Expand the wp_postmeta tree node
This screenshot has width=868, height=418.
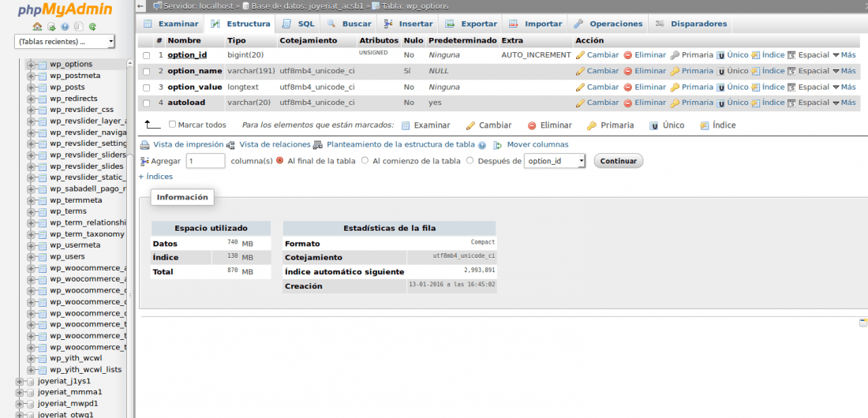click(31, 76)
